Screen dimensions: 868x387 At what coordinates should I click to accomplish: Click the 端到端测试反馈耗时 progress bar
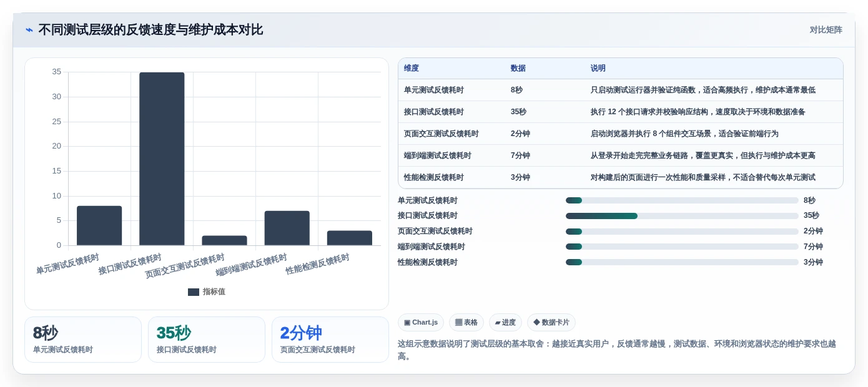pos(682,247)
